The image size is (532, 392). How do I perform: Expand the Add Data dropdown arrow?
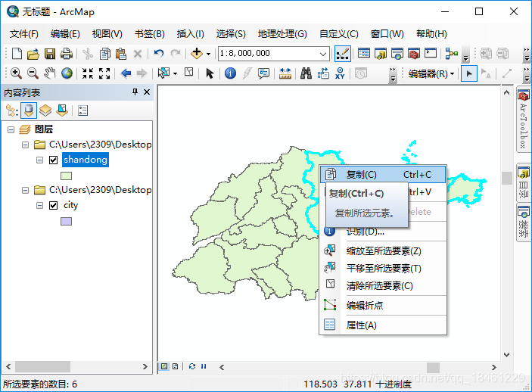208,54
